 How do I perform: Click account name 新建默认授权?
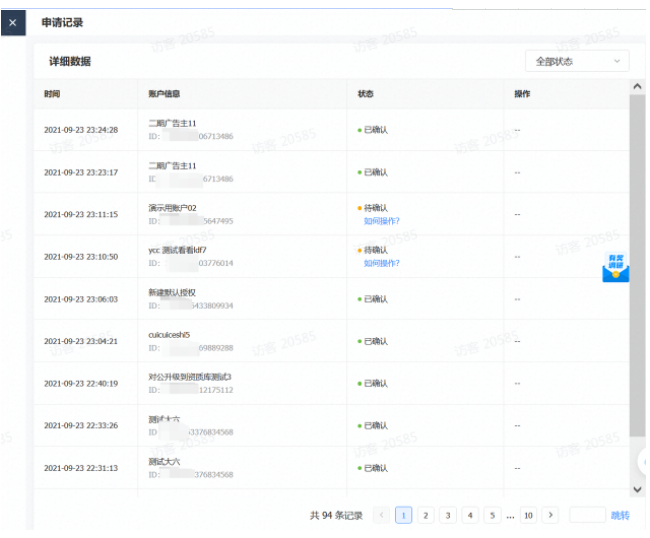tap(172, 293)
